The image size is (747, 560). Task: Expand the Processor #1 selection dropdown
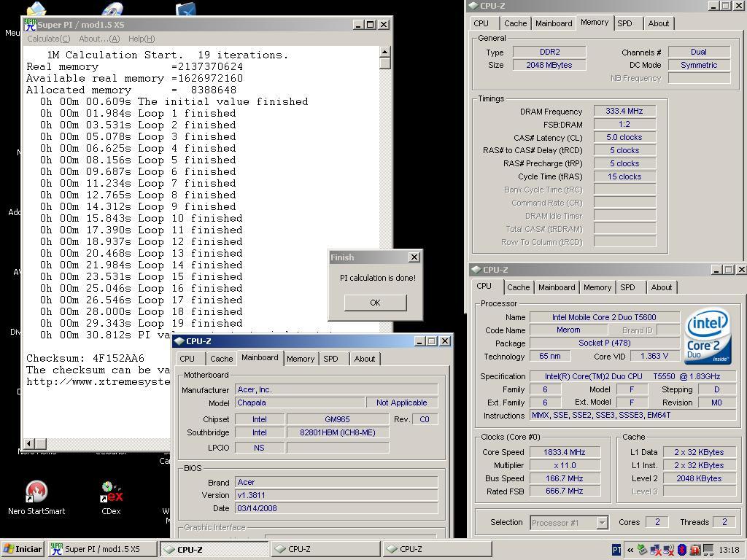point(602,522)
